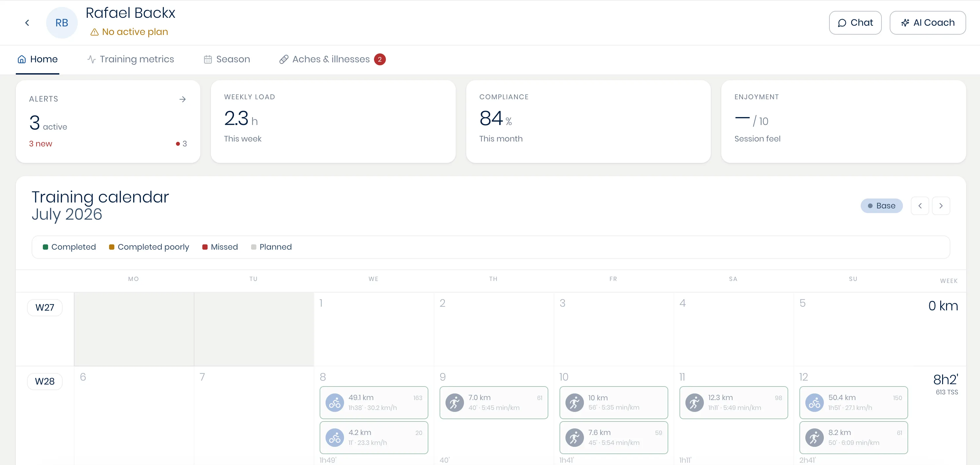Click the Training metrics pulse icon
Viewport: 980px width, 465px height.
pos(91,59)
